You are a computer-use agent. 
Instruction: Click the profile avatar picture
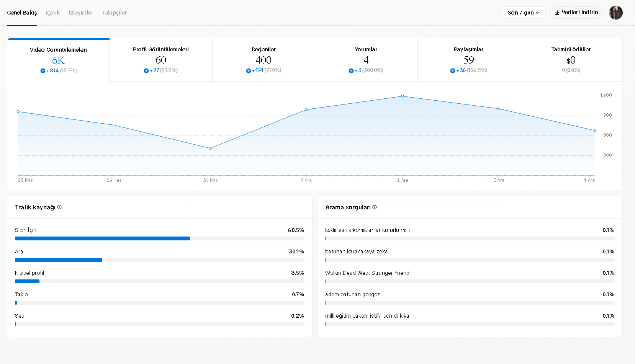click(615, 13)
